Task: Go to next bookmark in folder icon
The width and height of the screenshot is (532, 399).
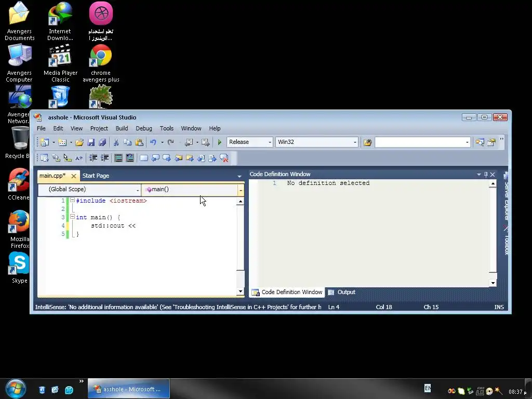Action: pos(190,158)
